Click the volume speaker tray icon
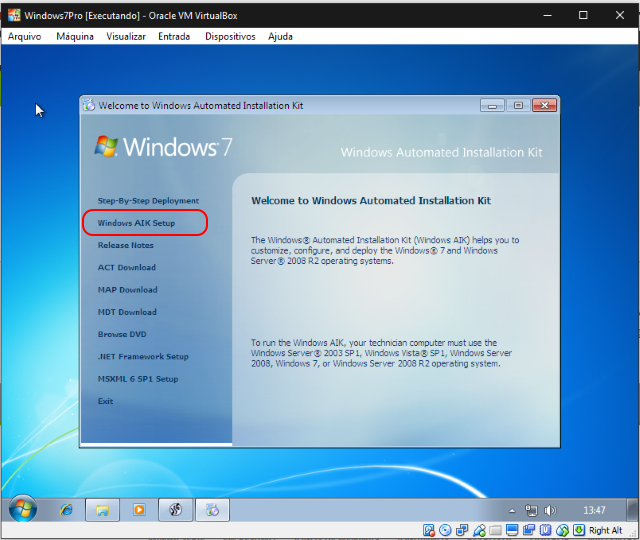 click(x=550, y=510)
